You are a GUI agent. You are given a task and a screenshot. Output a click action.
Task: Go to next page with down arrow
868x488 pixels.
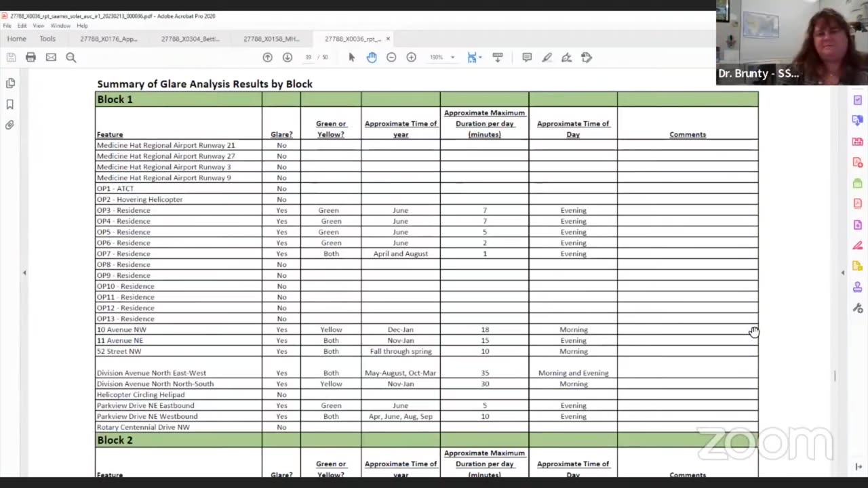pos(288,58)
